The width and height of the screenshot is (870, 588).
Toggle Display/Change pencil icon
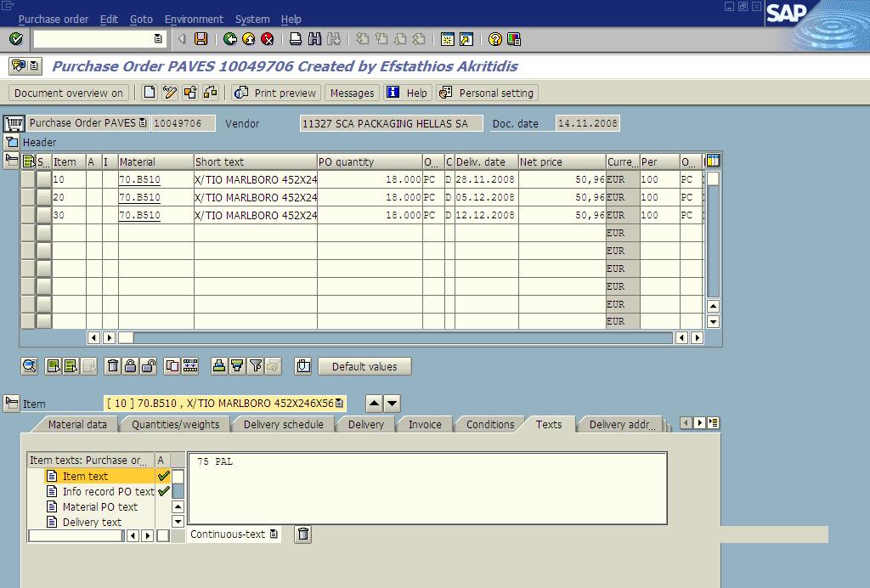point(170,93)
